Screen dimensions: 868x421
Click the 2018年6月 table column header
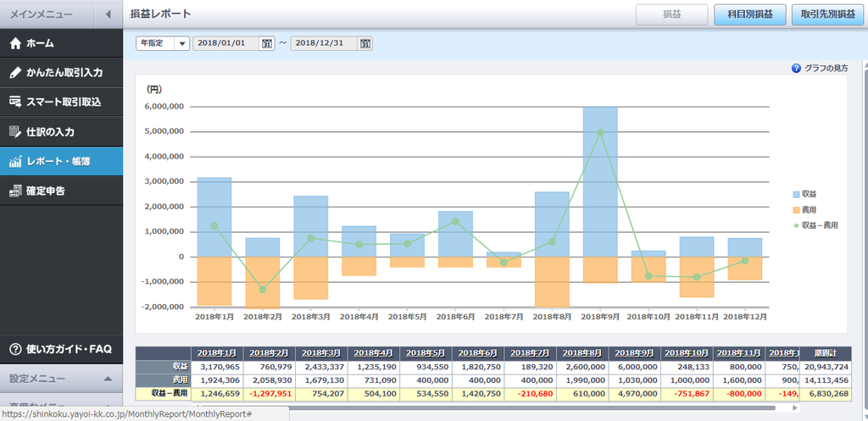coord(478,353)
